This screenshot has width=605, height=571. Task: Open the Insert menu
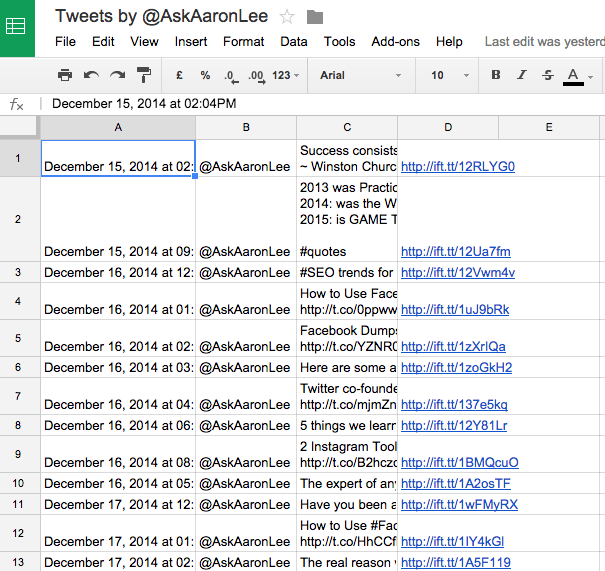(191, 41)
